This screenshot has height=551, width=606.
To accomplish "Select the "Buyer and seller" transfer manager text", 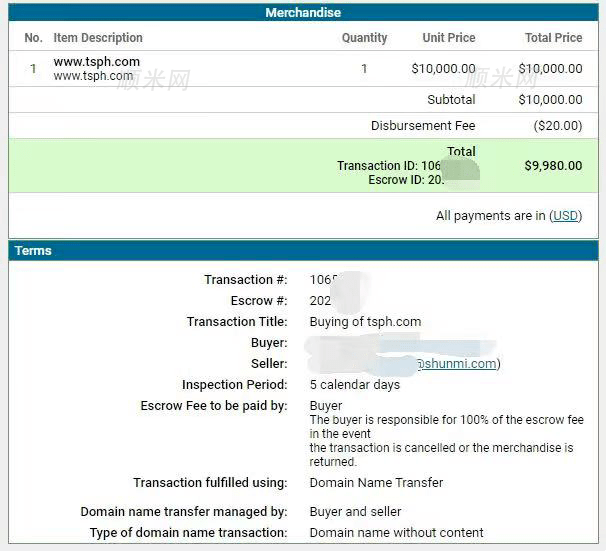I will pyautogui.click(x=355, y=512).
